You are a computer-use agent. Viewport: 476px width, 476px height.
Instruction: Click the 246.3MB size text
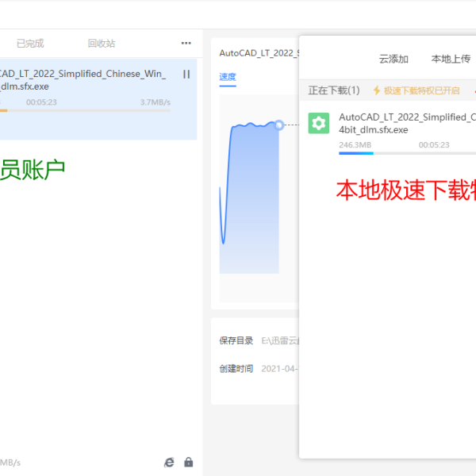355,145
